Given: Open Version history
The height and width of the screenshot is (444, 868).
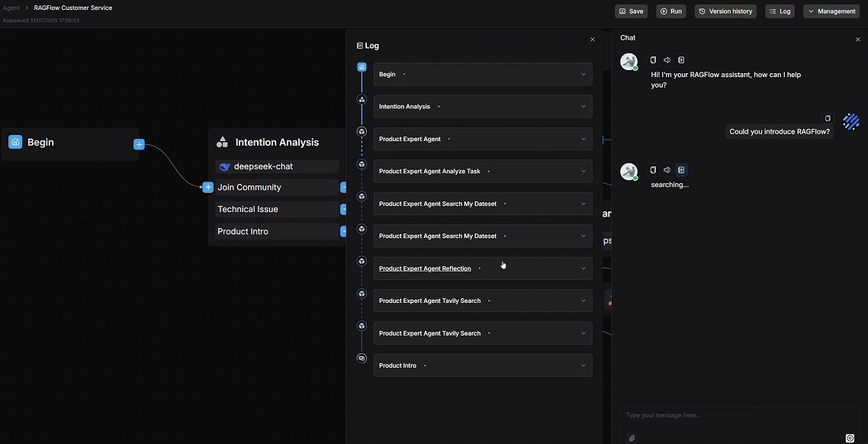Looking at the screenshot, I should click(x=725, y=11).
